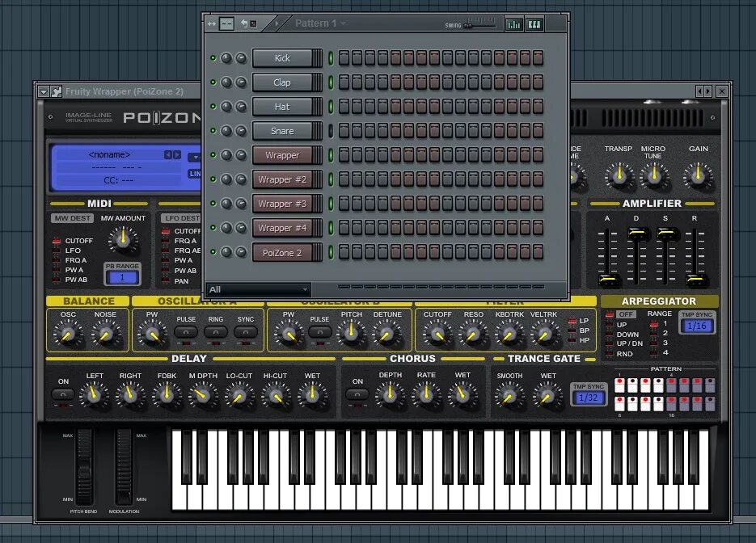The height and width of the screenshot is (543, 756).
Task: Click the oscillator B PITCH knob
Action: (352, 334)
